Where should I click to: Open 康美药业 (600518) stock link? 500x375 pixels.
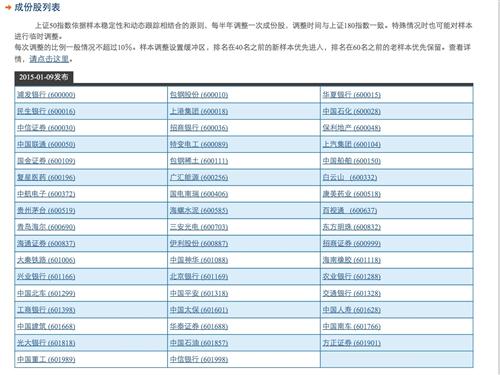(351, 194)
